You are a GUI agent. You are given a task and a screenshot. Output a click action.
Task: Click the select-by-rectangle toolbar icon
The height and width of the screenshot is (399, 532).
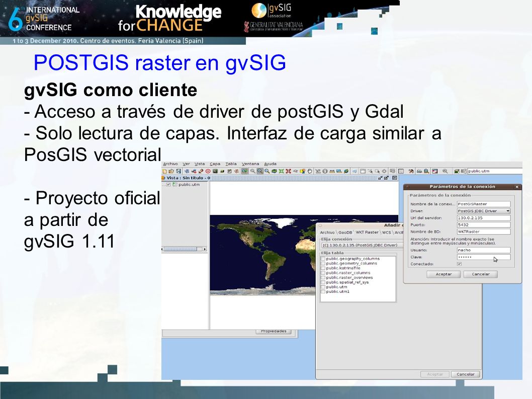pos(363,171)
